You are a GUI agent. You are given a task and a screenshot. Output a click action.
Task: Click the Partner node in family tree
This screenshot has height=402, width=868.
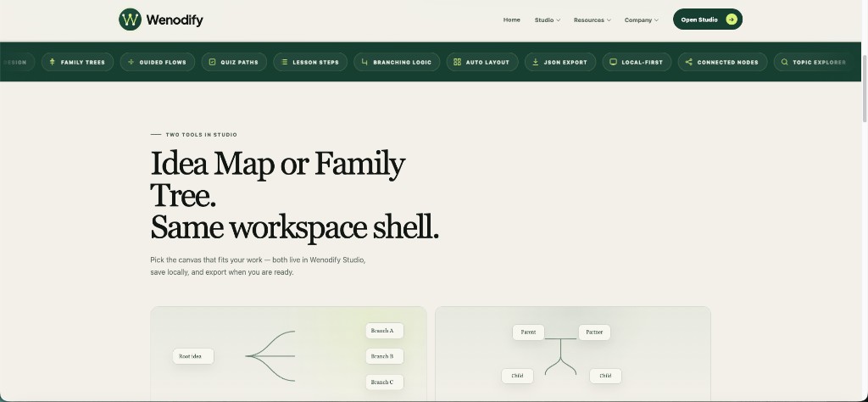(594, 332)
